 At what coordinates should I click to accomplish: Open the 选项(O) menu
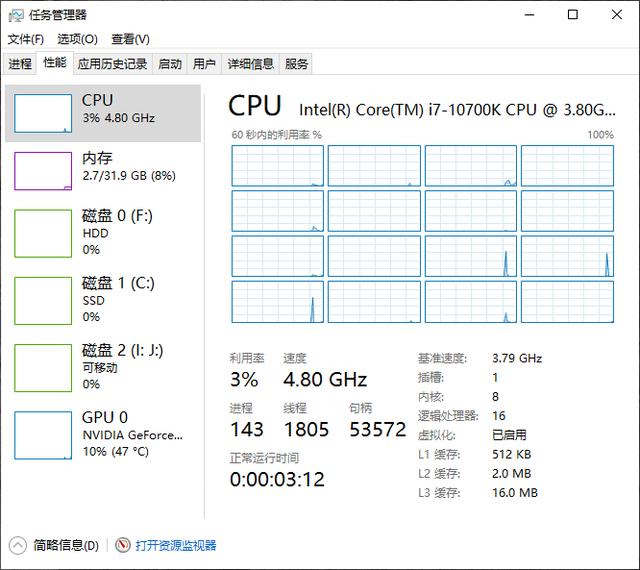click(x=77, y=39)
